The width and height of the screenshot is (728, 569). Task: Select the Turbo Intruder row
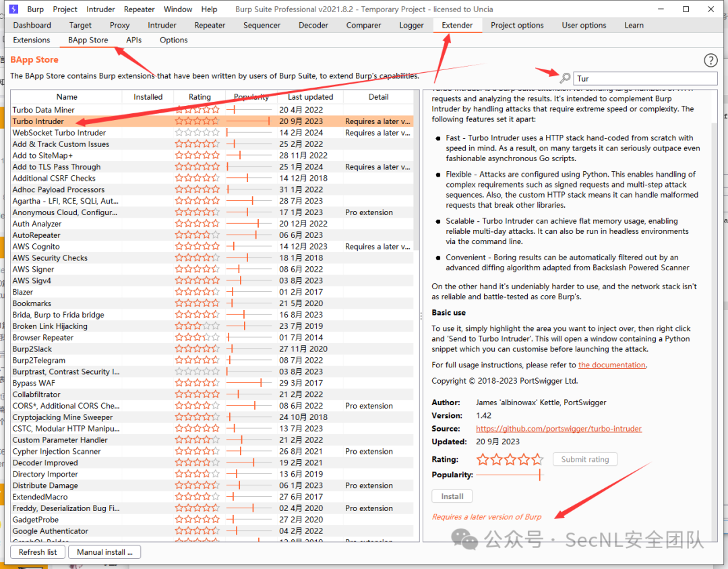point(212,121)
